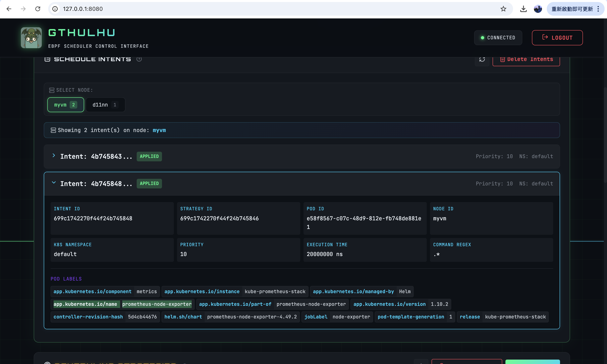Click the page vertical scrollbar

(605, 135)
